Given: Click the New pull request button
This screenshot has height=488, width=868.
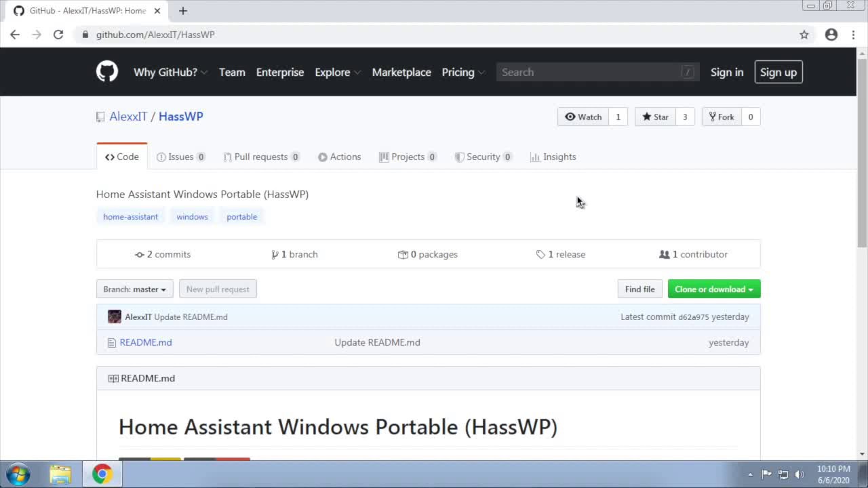Looking at the screenshot, I should pyautogui.click(x=218, y=289).
